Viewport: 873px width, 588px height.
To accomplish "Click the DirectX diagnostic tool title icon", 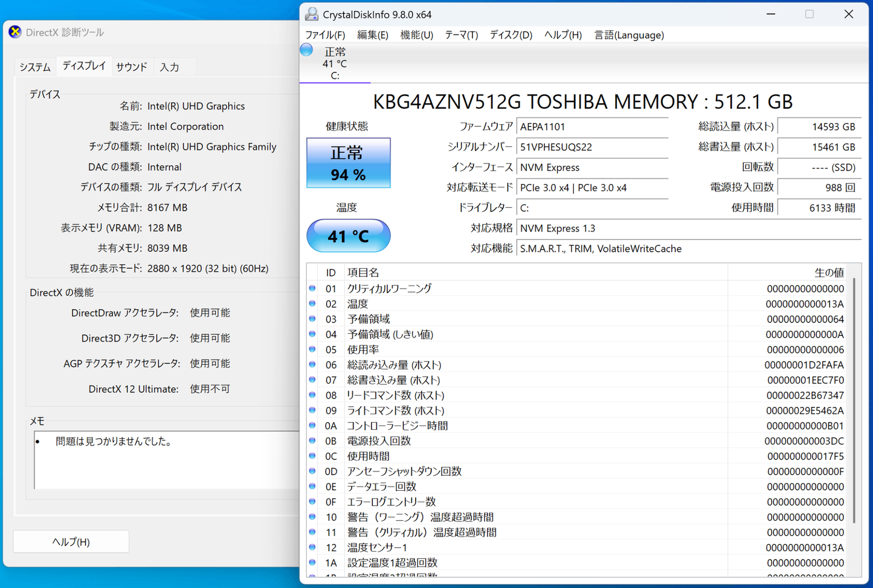I will point(15,32).
